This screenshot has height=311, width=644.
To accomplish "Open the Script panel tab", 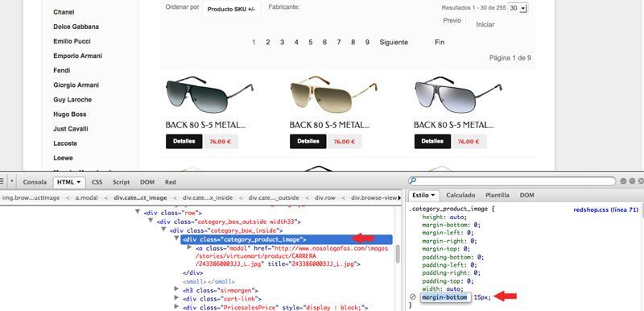I will click(122, 182).
